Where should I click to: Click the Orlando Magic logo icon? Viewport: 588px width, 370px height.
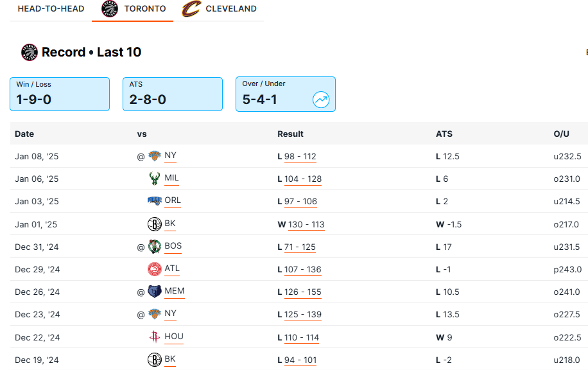(154, 201)
